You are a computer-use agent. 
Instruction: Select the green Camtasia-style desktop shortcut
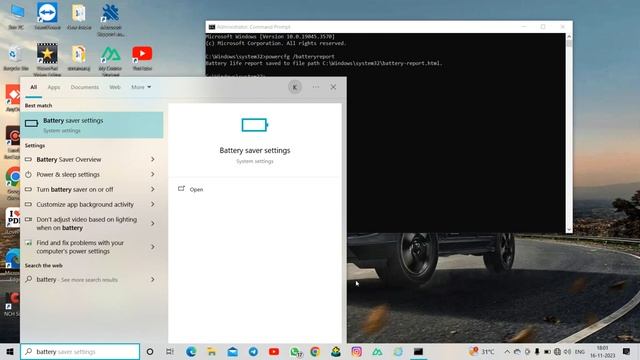tap(110, 60)
